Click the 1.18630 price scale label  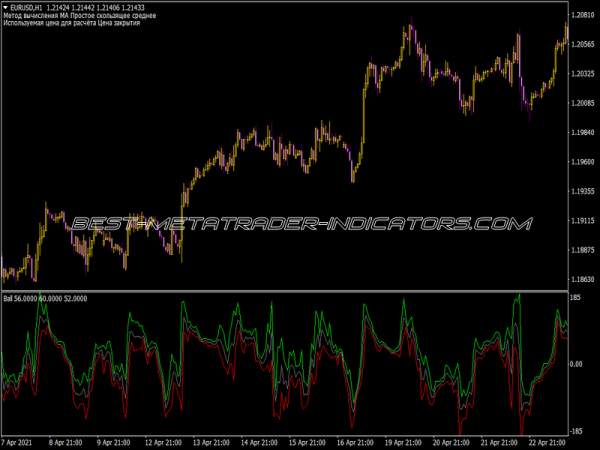pos(582,279)
